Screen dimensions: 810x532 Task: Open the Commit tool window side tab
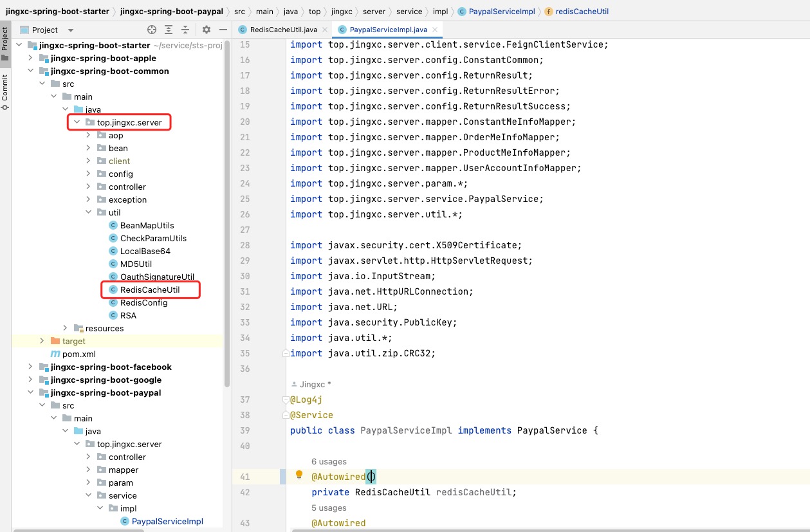[x=5, y=91]
